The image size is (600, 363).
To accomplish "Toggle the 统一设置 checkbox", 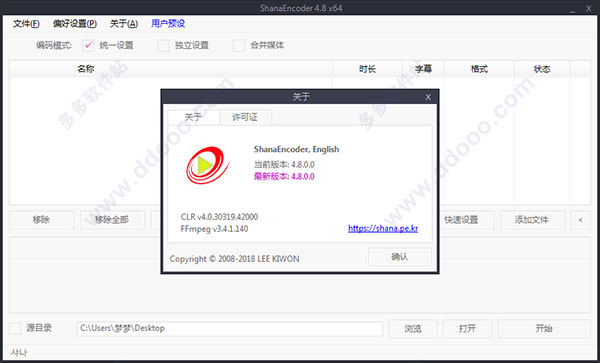I will [x=88, y=46].
